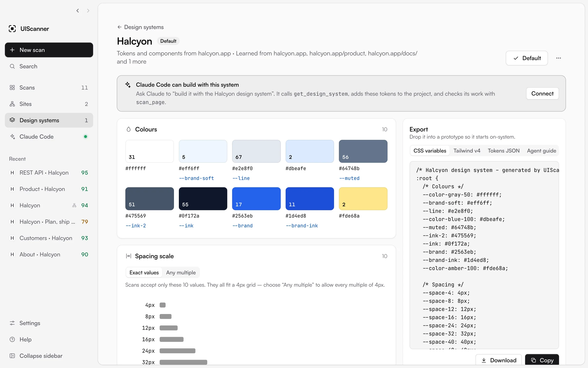Click the Claude Code sparkle icon in sidebar
Viewport: 588px width, 368px height.
12,137
